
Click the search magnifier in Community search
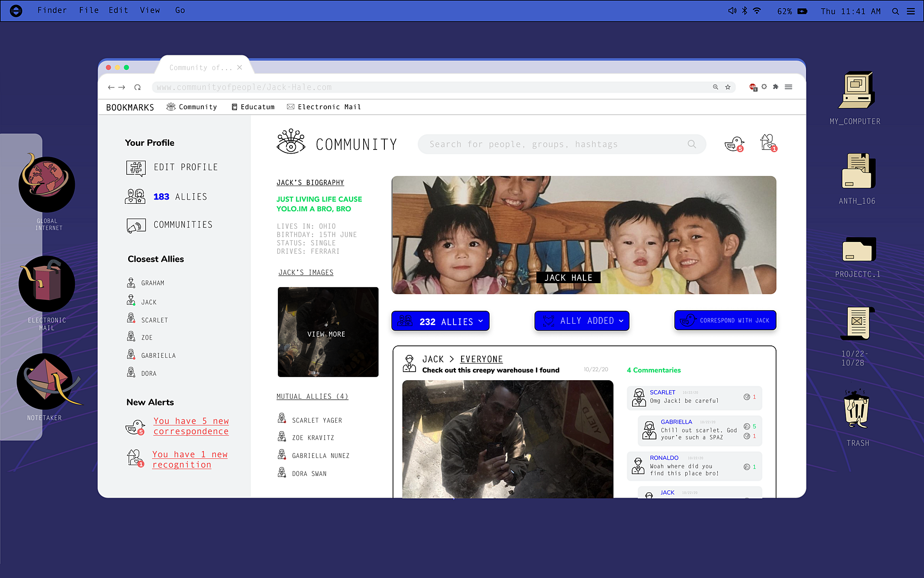(692, 144)
